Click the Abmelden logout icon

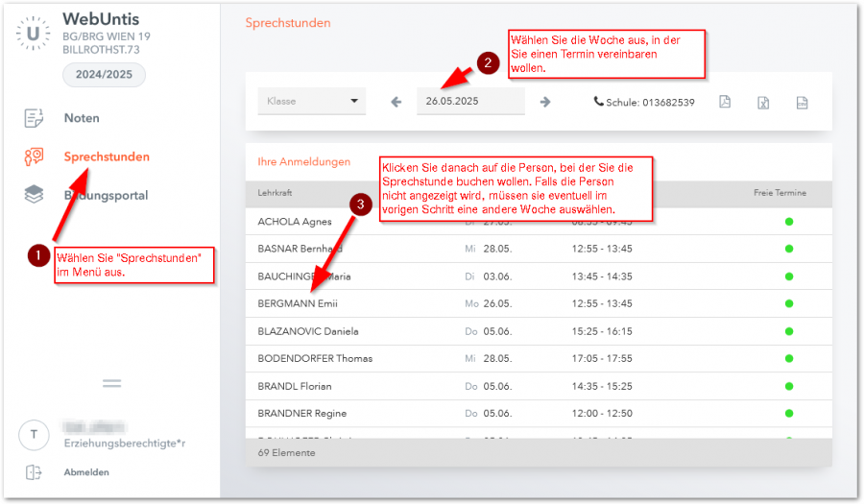(x=34, y=472)
